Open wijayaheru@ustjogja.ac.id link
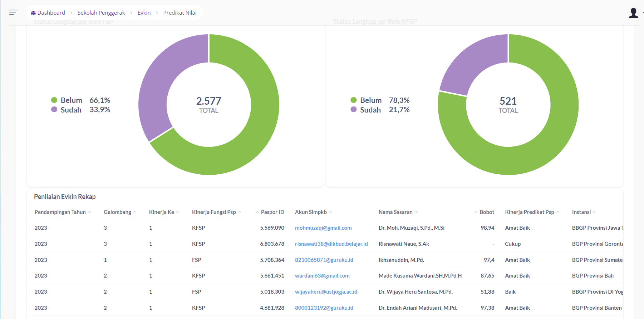Image resolution: width=644 pixels, height=319 pixels. point(326,292)
